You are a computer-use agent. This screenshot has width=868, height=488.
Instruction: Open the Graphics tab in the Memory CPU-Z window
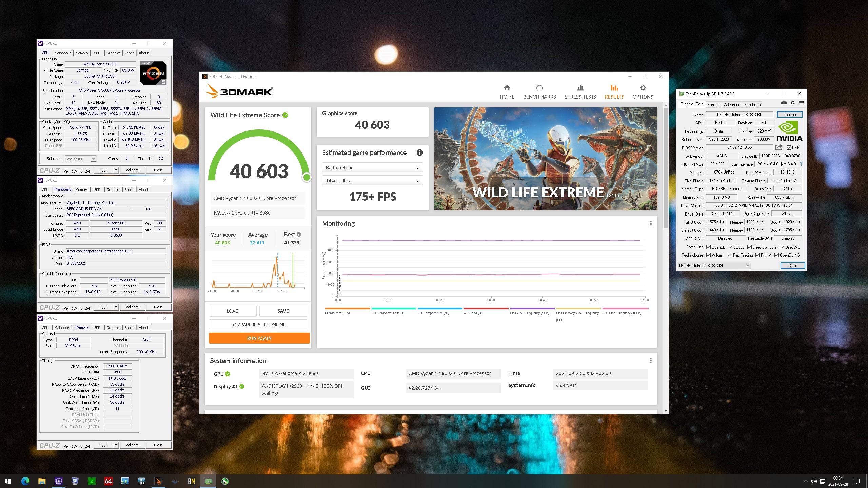click(113, 328)
